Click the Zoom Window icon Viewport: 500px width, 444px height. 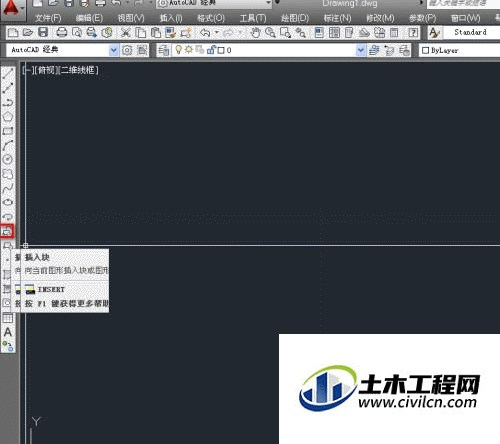tap(285, 33)
